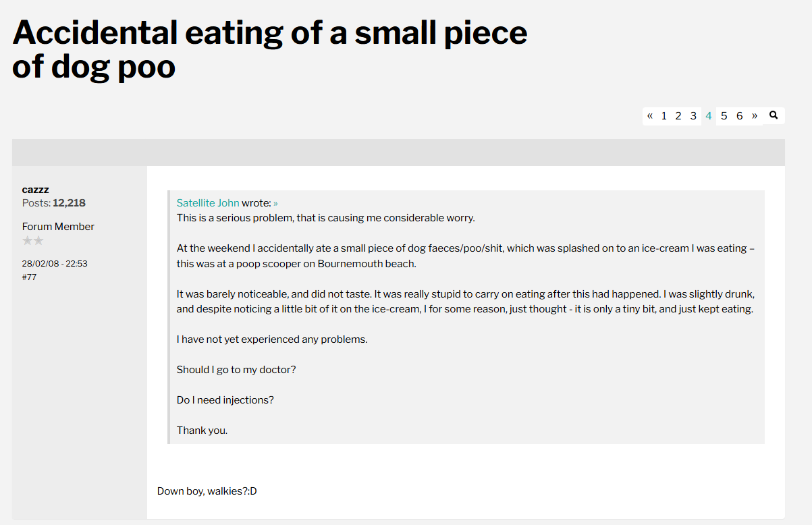Click the first star under Forum Member

[28, 241]
